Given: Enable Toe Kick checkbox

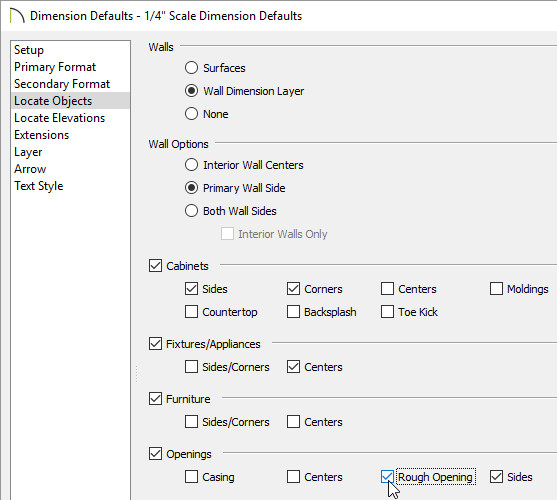Looking at the screenshot, I should tap(388, 312).
